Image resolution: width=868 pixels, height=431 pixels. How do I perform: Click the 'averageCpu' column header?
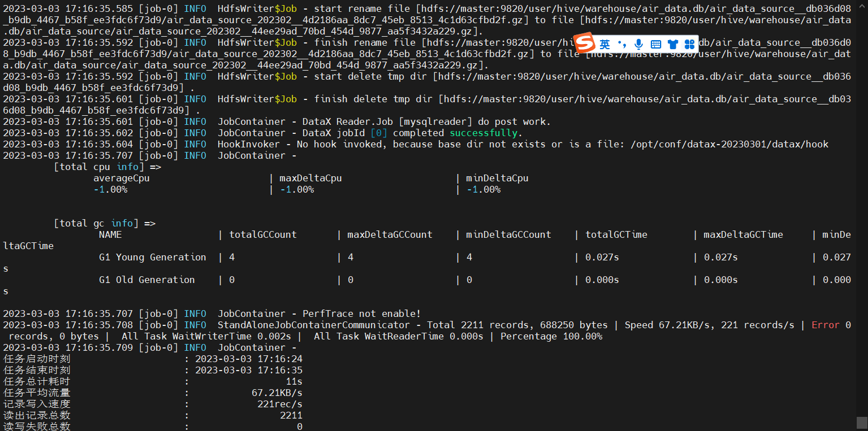122,179
